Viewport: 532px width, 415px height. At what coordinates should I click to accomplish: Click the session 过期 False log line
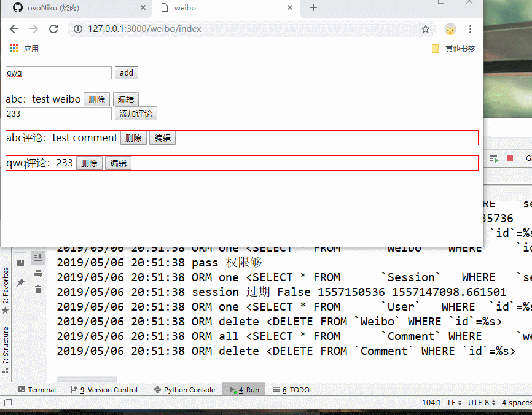click(281, 292)
